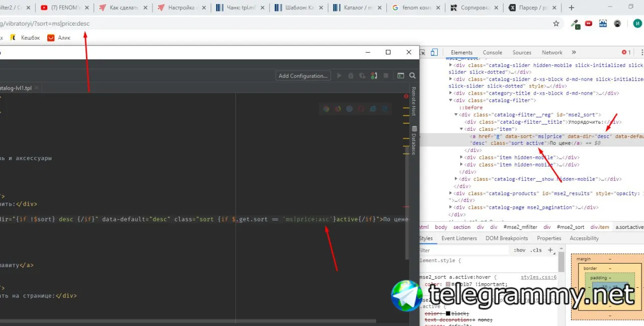This screenshot has width=644, height=326.
Task: Open Add Configuration dropdown in the IDE
Action: [303, 76]
